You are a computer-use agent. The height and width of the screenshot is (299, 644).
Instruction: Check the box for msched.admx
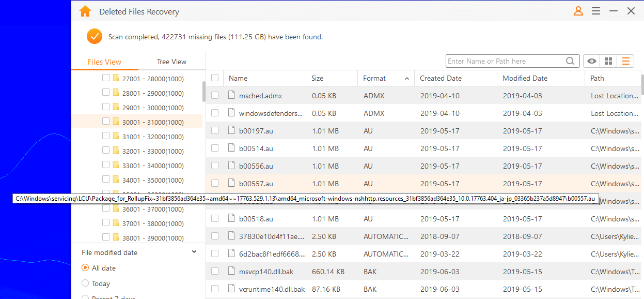(x=215, y=96)
